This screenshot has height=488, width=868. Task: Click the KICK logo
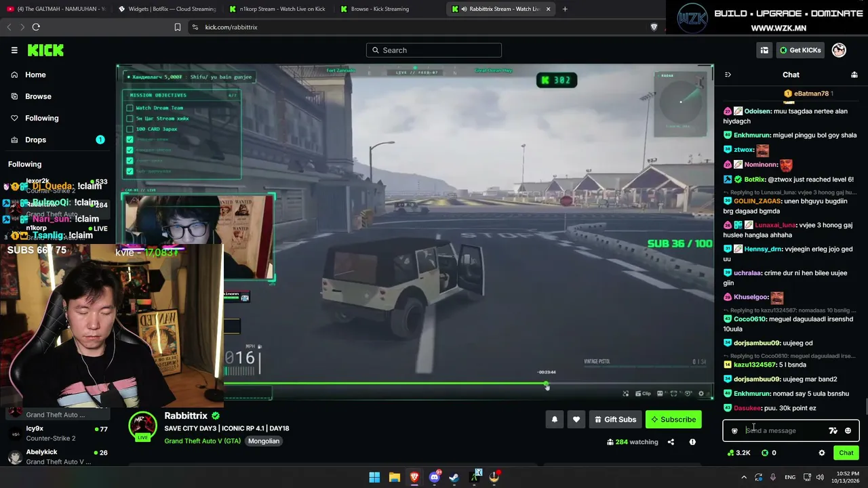(45, 50)
